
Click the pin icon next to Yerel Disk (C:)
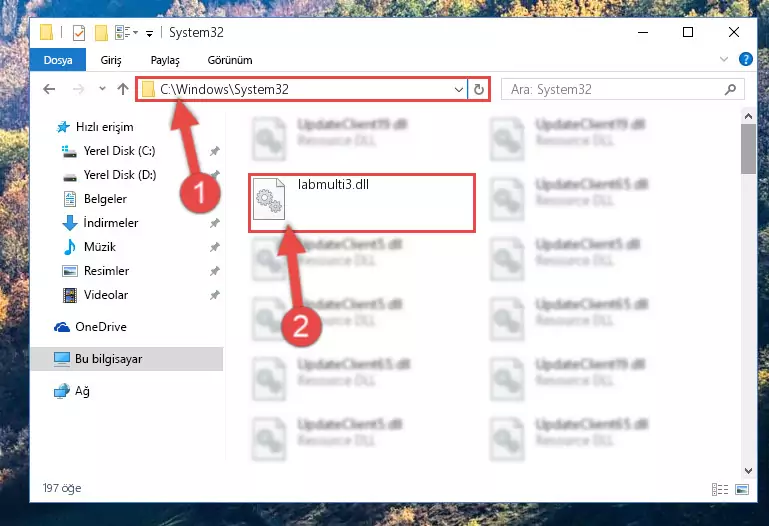pyautogui.click(x=214, y=151)
